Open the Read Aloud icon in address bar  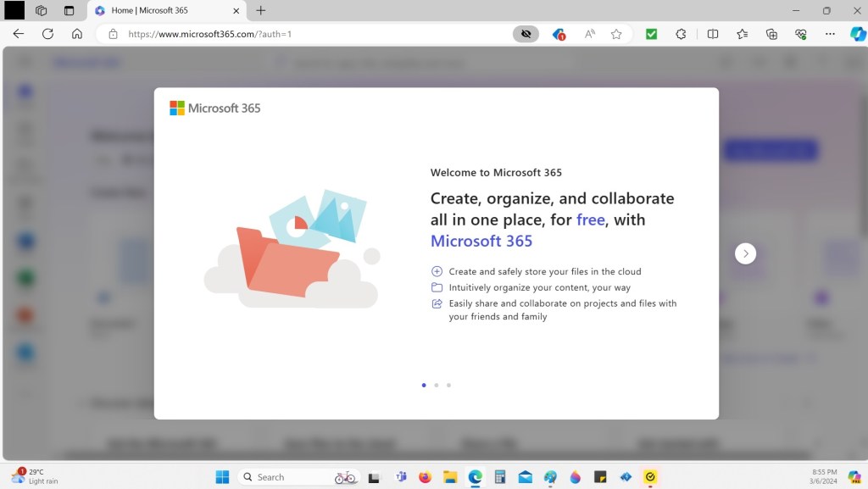coord(589,34)
